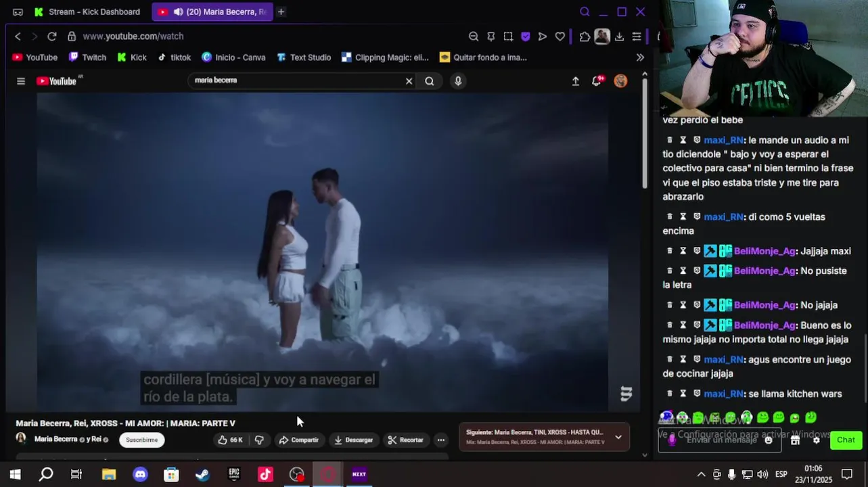Viewport: 868px width, 487px height.
Task: Share the video using Compartir
Action: click(298, 440)
